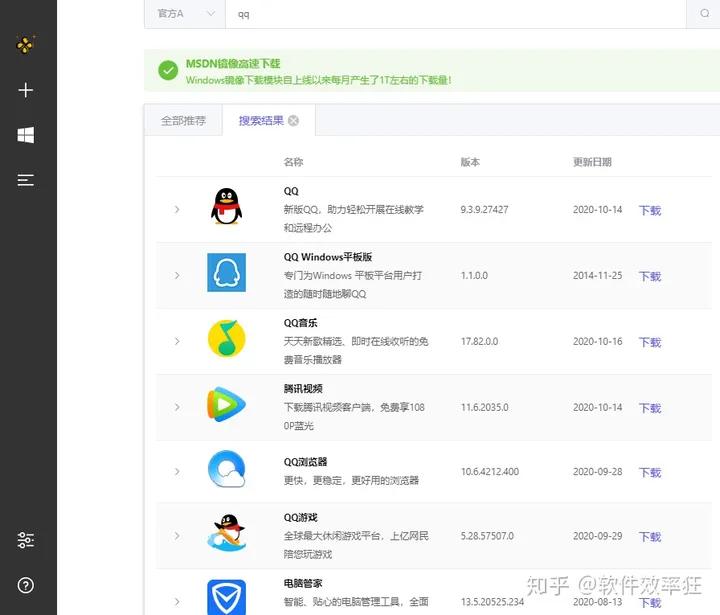Open the Windows section from the sidebar
The width and height of the screenshot is (720, 615).
26,135
